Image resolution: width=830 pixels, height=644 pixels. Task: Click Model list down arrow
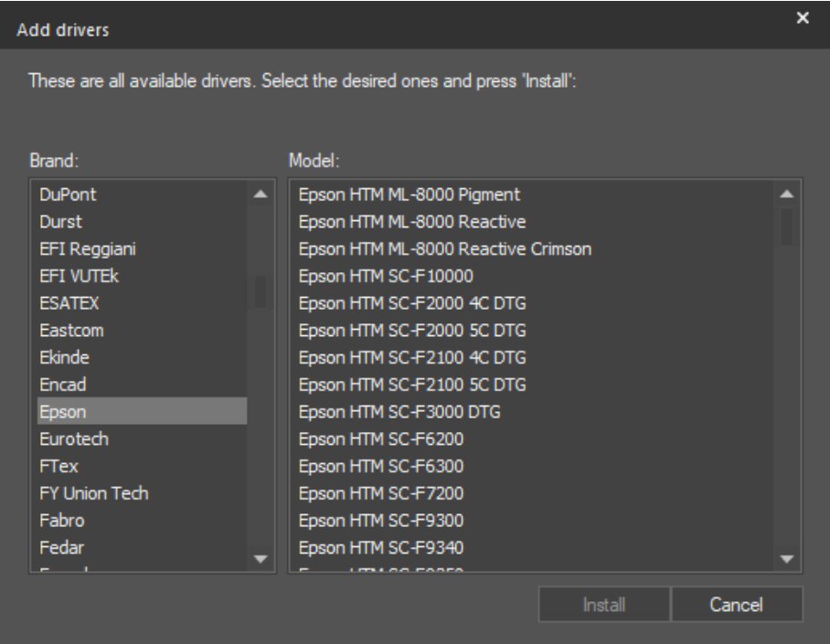coord(787,559)
